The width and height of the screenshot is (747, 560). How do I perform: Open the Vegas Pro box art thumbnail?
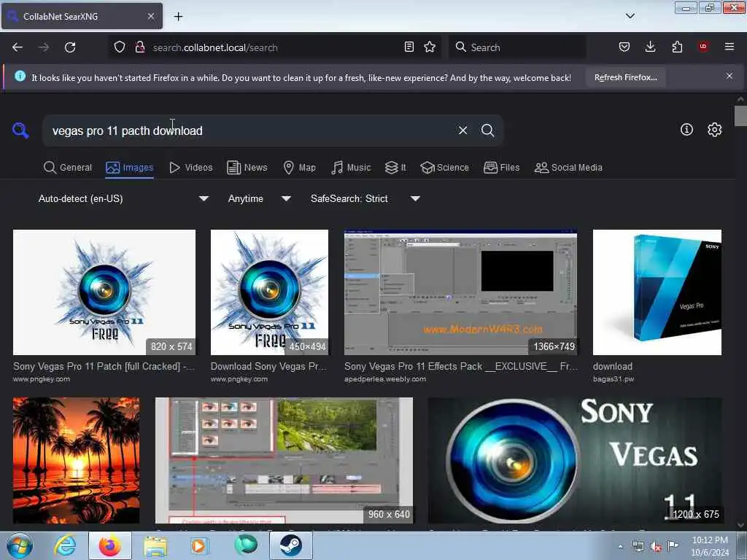click(x=657, y=292)
